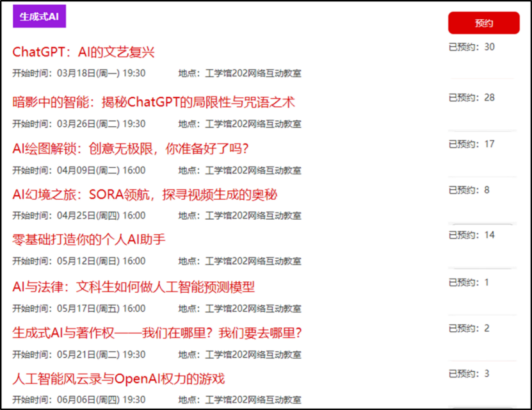
Task: Select the purple 生成式AI category tag
Action: pyautogui.click(x=39, y=16)
